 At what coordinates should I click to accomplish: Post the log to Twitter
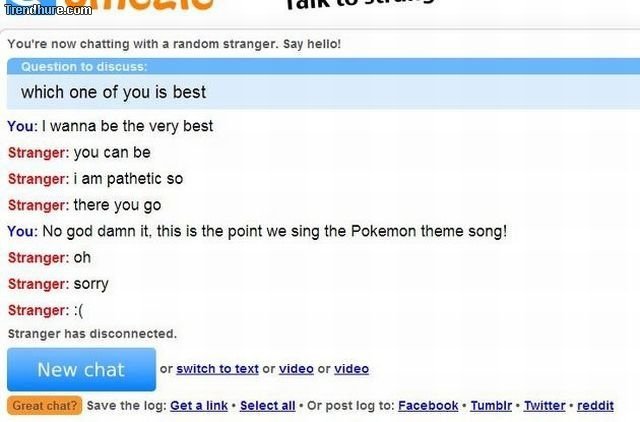pos(545,405)
